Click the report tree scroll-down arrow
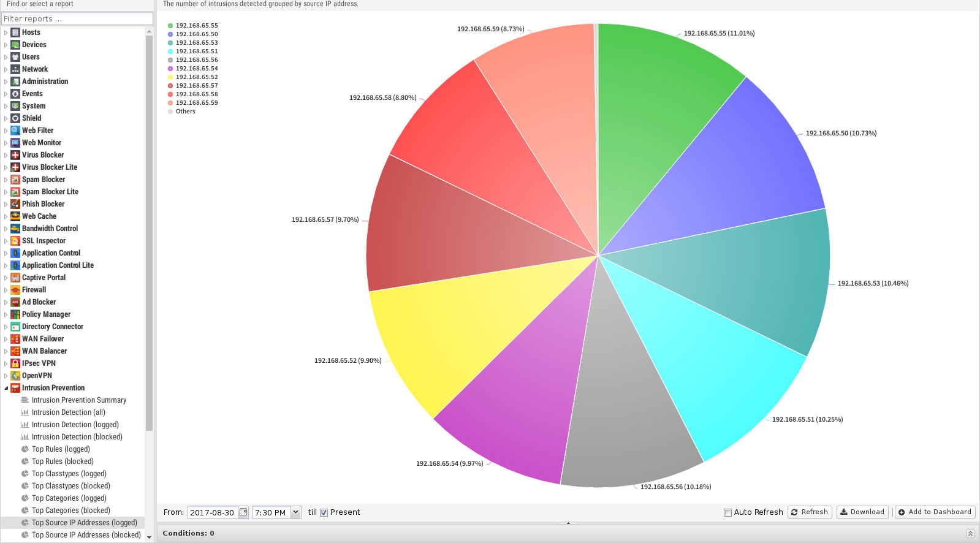The image size is (980, 543). (x=149, y=537)
